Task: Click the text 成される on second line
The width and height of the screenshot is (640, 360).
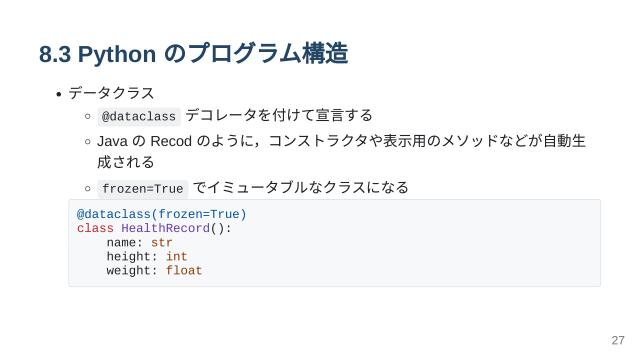Action: pyautogui.click(x=125, y=162)
